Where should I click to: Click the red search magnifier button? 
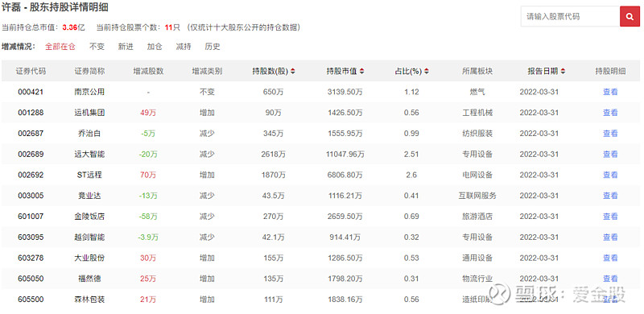[630, 16]
